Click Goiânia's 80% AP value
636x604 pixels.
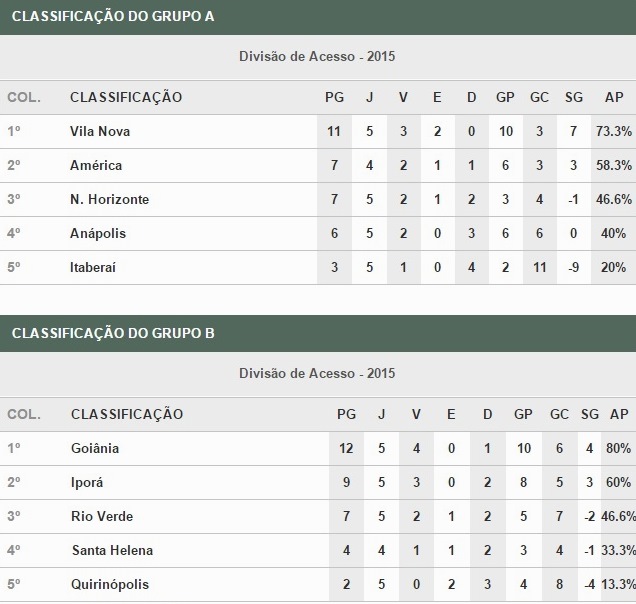coord(619,449)
